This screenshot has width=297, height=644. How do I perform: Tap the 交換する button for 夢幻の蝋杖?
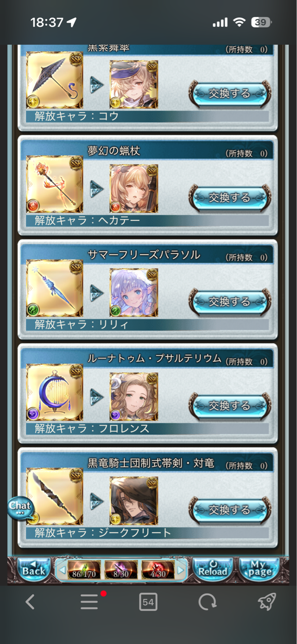[230, 197]
